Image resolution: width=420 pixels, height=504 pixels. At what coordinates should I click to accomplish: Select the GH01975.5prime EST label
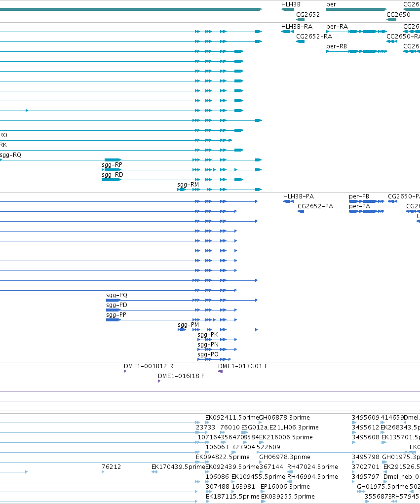pos(382,487)
